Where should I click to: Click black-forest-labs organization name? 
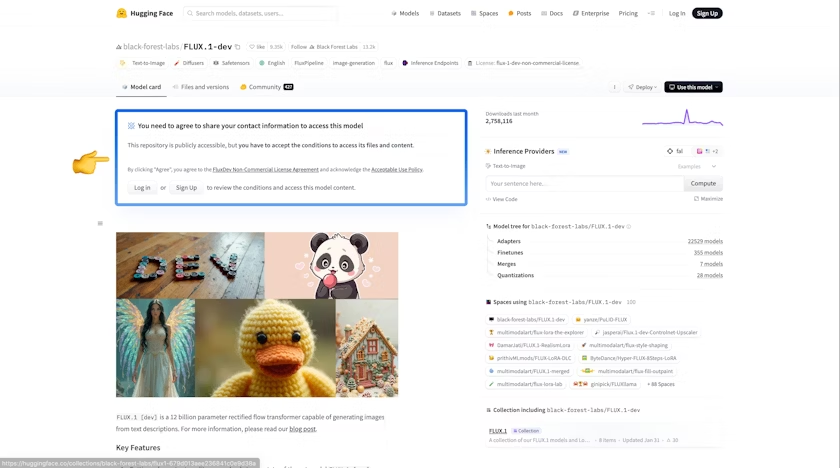(151, 47)
